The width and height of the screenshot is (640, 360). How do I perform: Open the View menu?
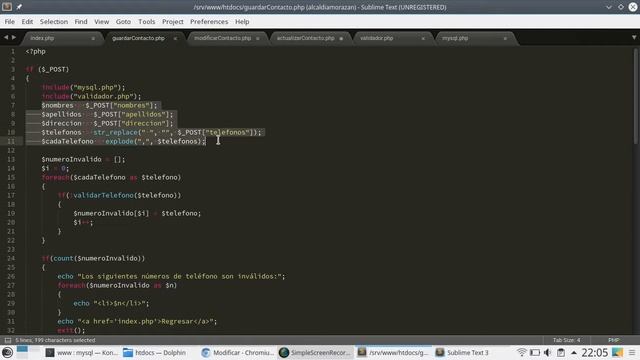[x=102, y=22]
